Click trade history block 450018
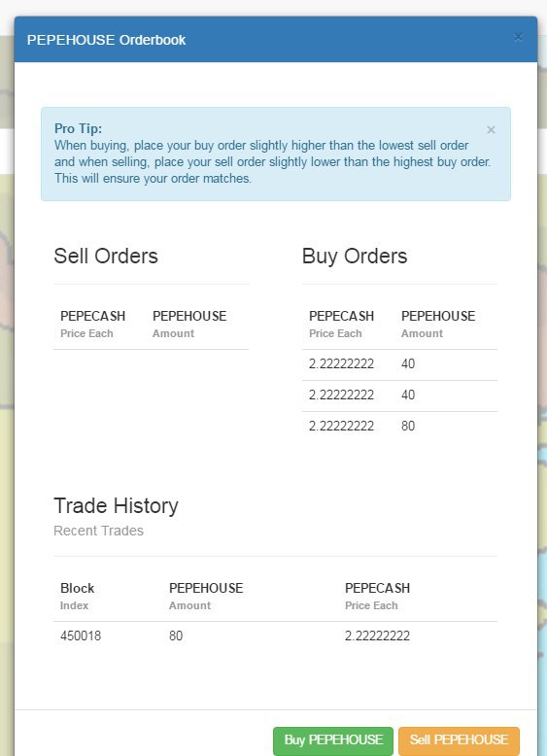Viewport: 547px width, 756px height. click(81, 636)
